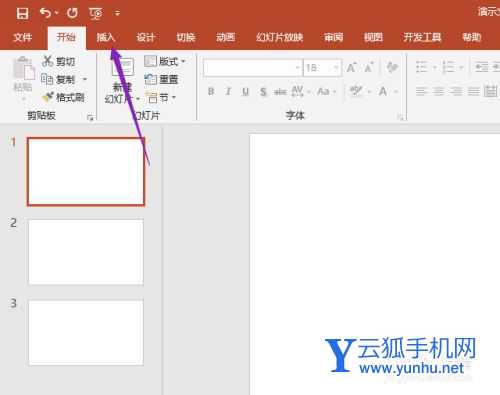The image size is (500, 395).
Task: Select slide 2 thumbnail
Action: click(x=86, y=252)
